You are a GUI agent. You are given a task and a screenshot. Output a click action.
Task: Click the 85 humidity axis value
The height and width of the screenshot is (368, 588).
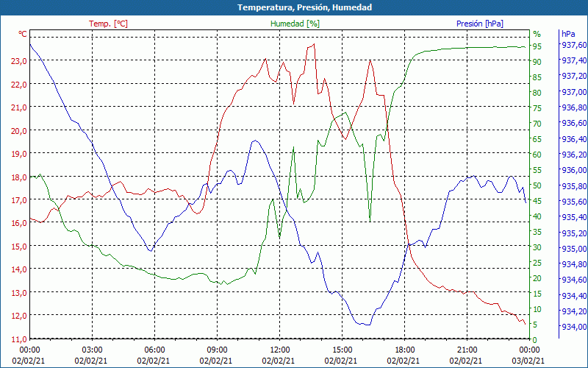pyautogui.click(x=537, y=77)
